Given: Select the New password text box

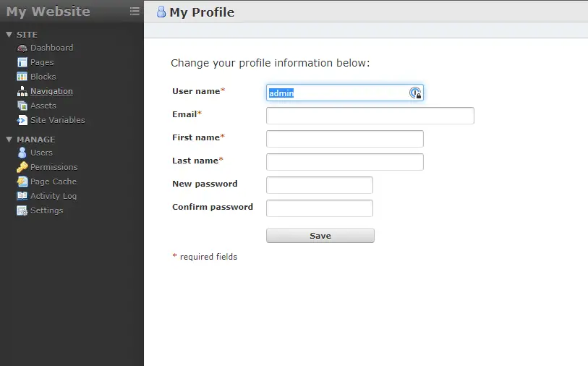Looking at the screenshot, I should point(319,185).
